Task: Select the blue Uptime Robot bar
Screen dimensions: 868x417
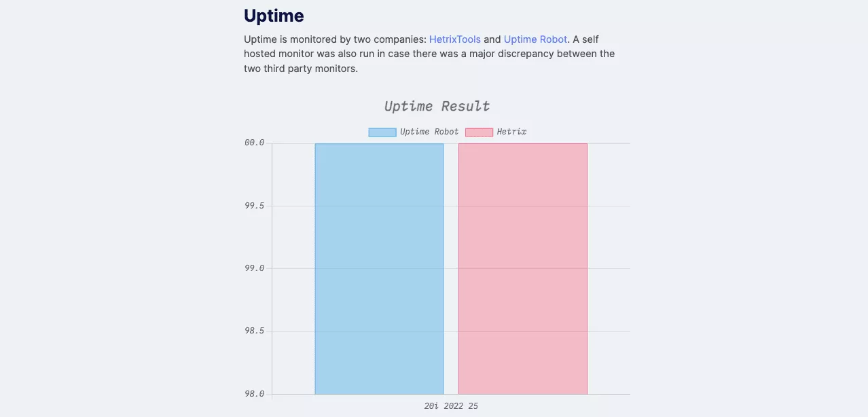Action: click(x=379, y=268)
